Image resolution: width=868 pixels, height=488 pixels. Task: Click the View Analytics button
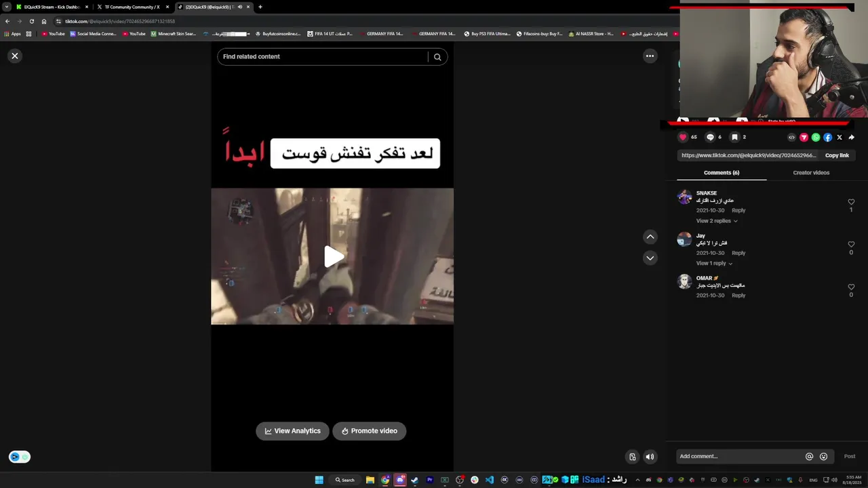coord(292,431)
